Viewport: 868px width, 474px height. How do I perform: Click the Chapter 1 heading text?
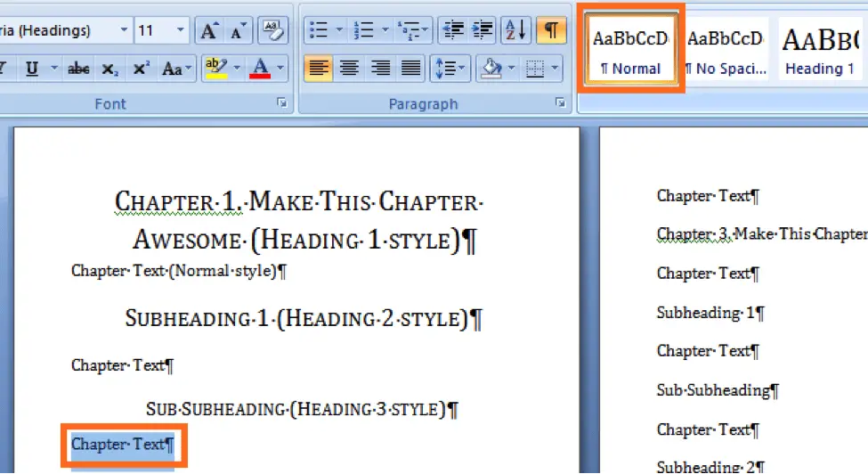pos(299,220)
